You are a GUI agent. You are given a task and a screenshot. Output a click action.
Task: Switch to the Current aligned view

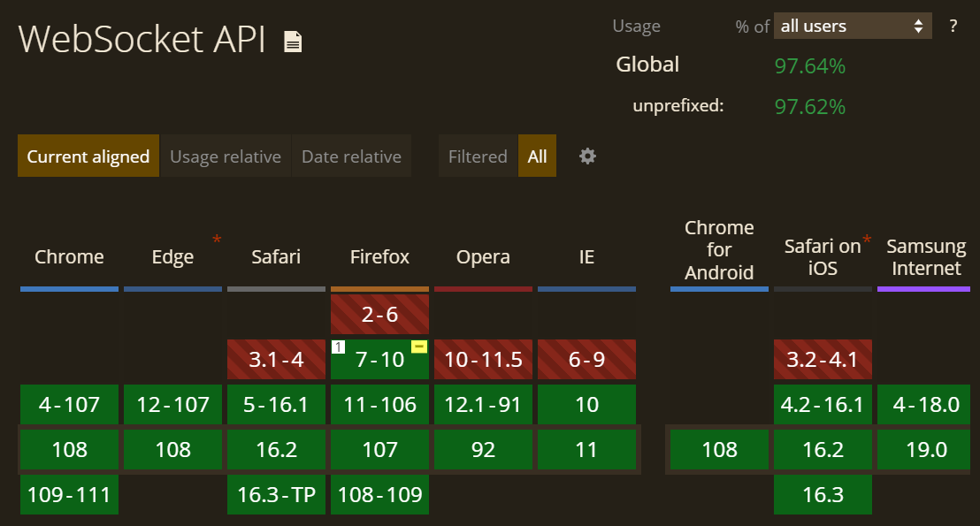pos(88,156)
